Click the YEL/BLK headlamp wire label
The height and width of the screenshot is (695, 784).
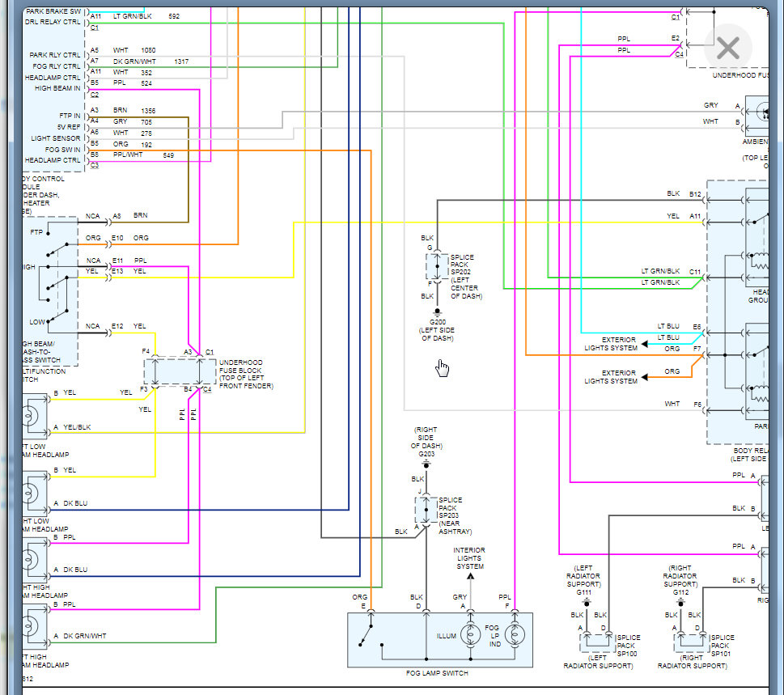[77, 427]
